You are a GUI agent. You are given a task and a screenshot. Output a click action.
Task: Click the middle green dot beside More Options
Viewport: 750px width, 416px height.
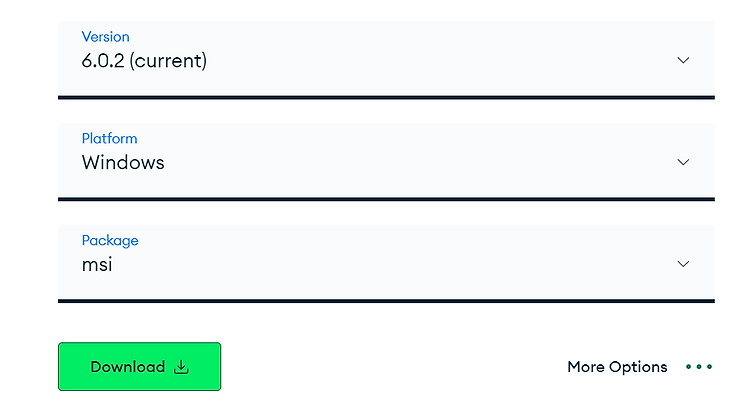(x=699, y=367)
